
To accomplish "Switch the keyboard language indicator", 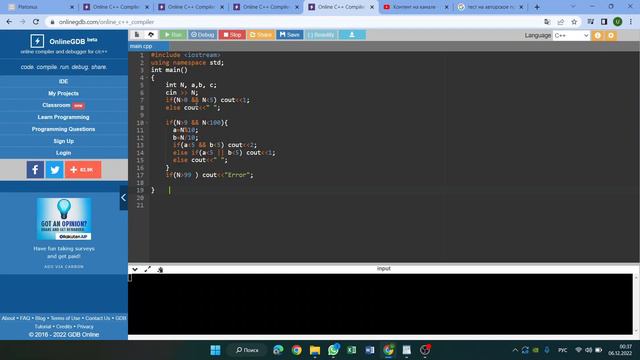I will [562, 350].
